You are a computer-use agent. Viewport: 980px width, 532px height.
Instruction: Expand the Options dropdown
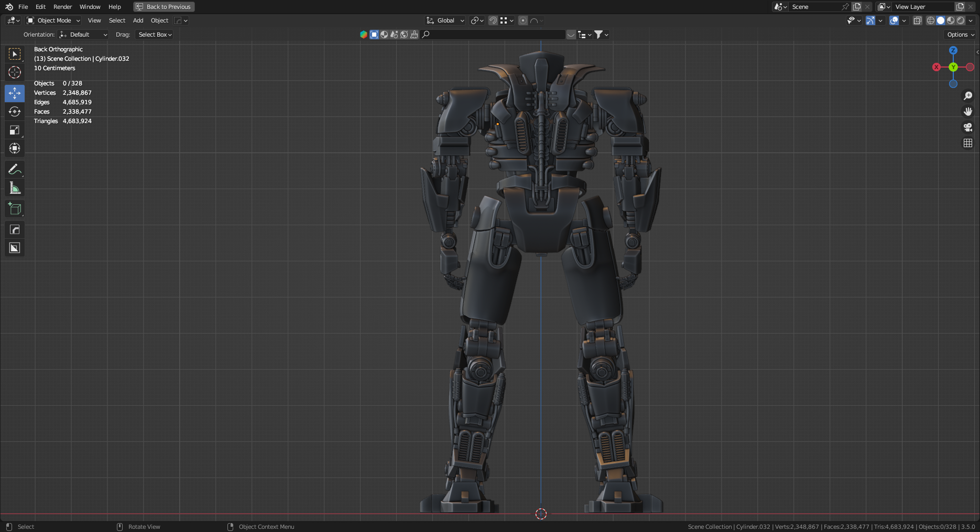coord(961,35)
